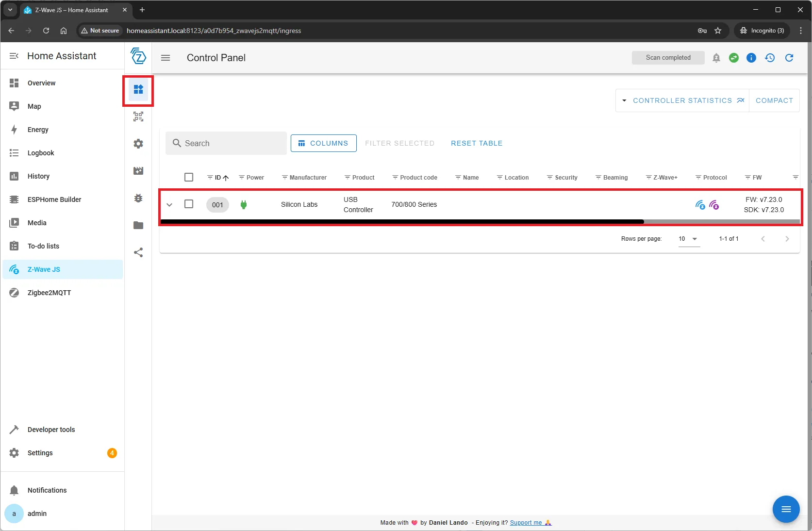The image size is (812, 531).
Task: Click the notification bell in header
Action: (x=716, y=58)
